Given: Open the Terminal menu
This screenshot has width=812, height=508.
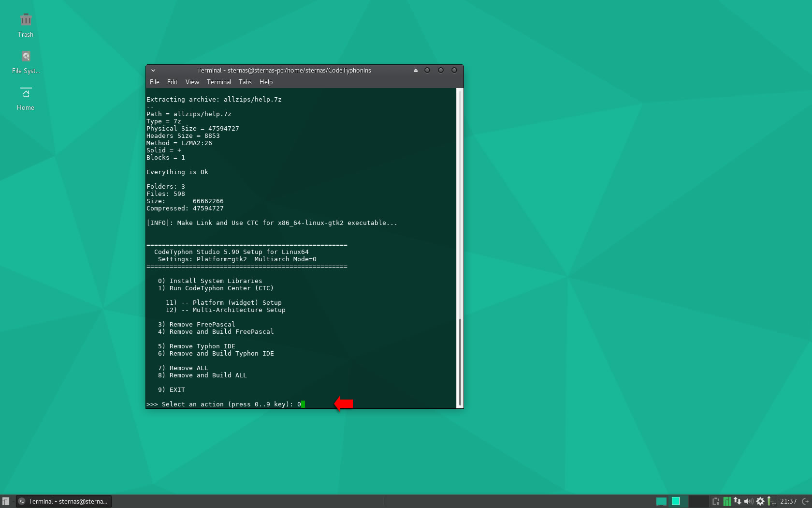Looking at the screenshot, I should [219, 82].
